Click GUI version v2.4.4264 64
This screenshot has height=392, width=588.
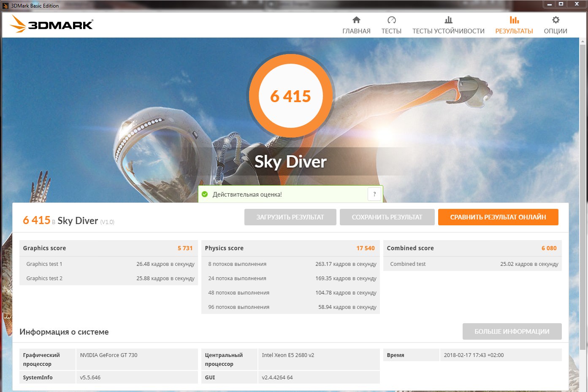tap(277, 377)
